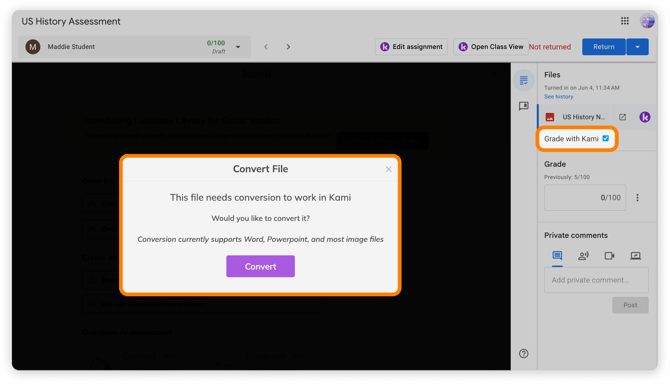Screen dimensions: 670x384
Task: Click purple Kami icon beside file
Action: click(644, 117)
